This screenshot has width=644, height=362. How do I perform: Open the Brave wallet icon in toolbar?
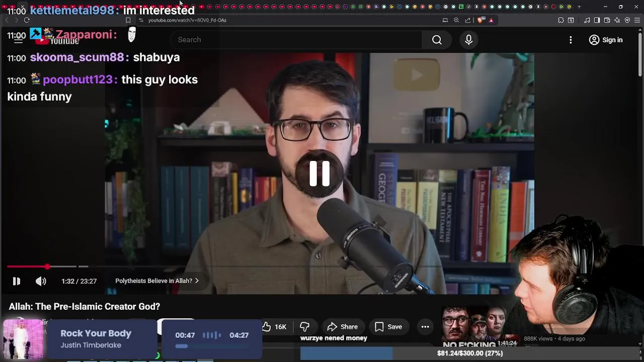pyautogui.click(x=607, y=20)
